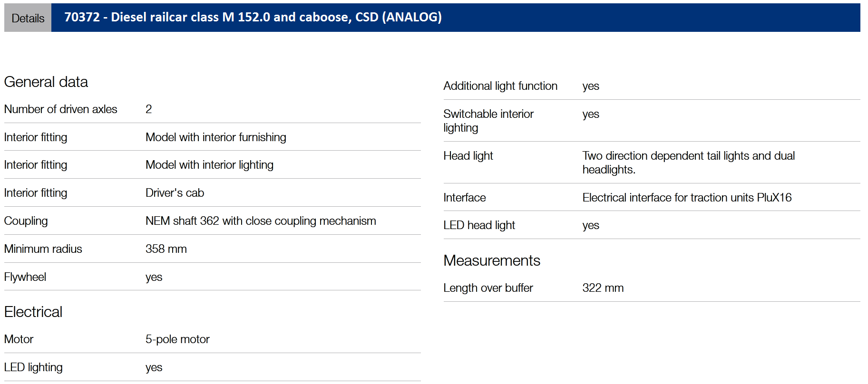Click the Additional light function label
The height and width of the screenshot is (384, 868).
[x=500, y=86]
